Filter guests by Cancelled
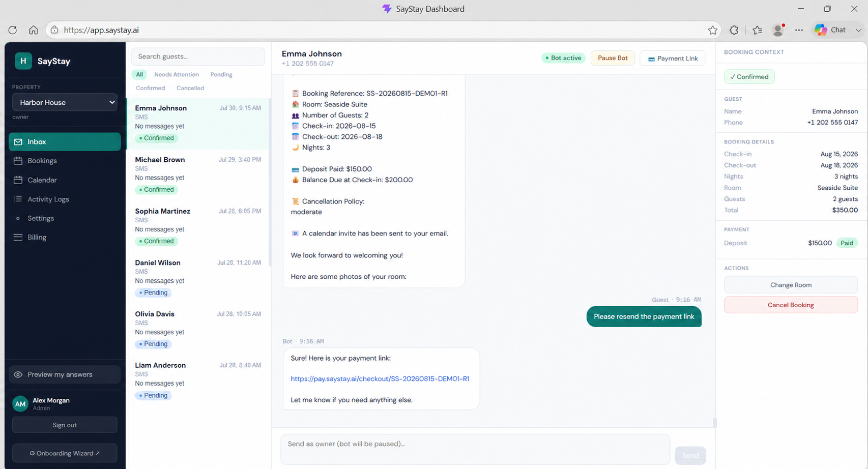 (190, 88)
